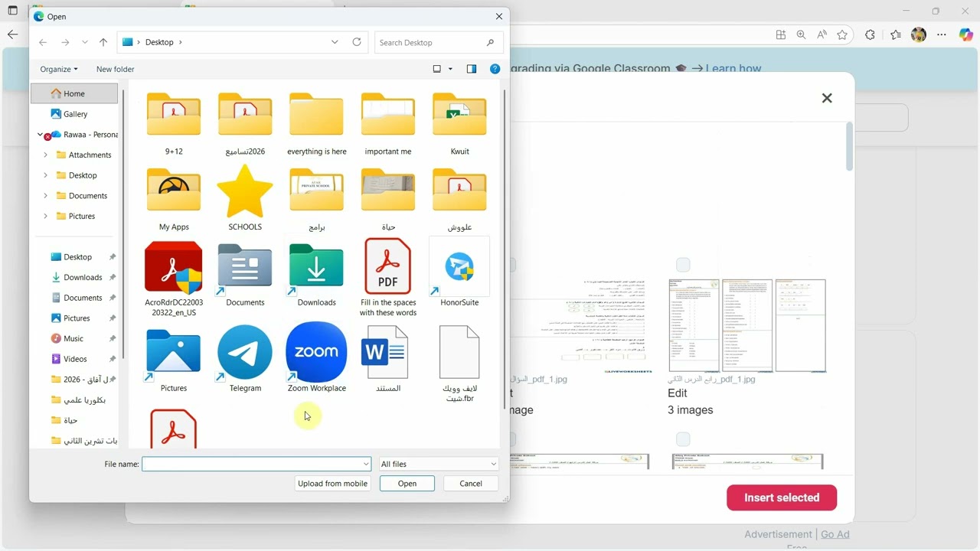Open the تسامیع2026 folder

click(245, 122)
